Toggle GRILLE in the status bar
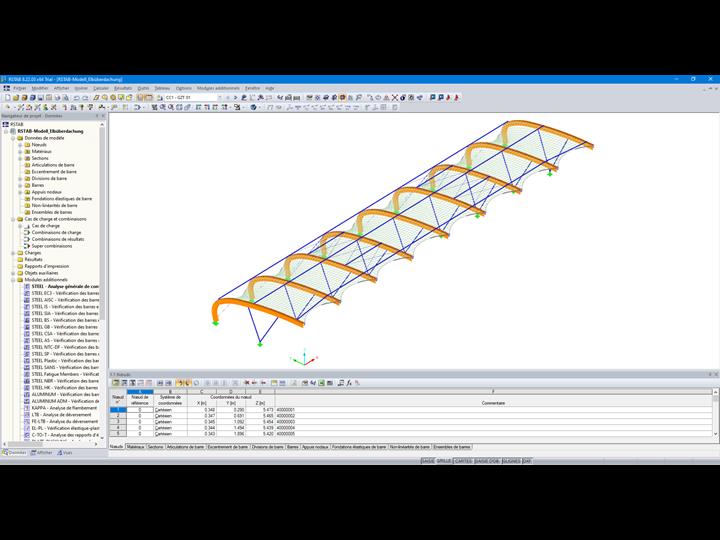This screenshot has width=720, height=540. coord(444,461)
